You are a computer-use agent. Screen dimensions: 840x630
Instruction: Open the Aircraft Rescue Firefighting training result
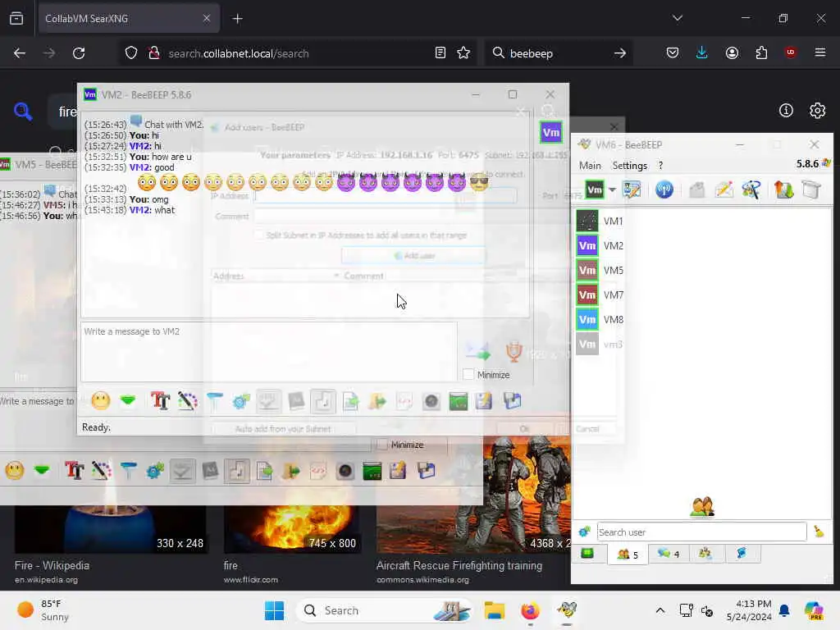tap(459, 565)
